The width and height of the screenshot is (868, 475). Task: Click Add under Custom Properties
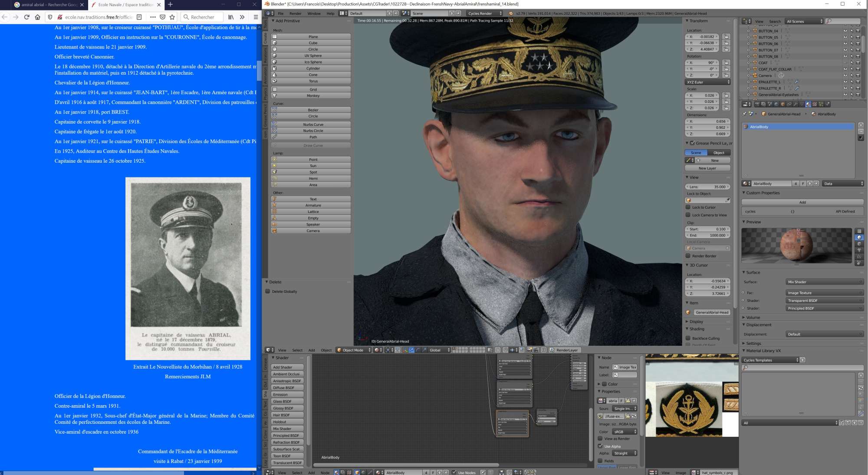(802, 202)
